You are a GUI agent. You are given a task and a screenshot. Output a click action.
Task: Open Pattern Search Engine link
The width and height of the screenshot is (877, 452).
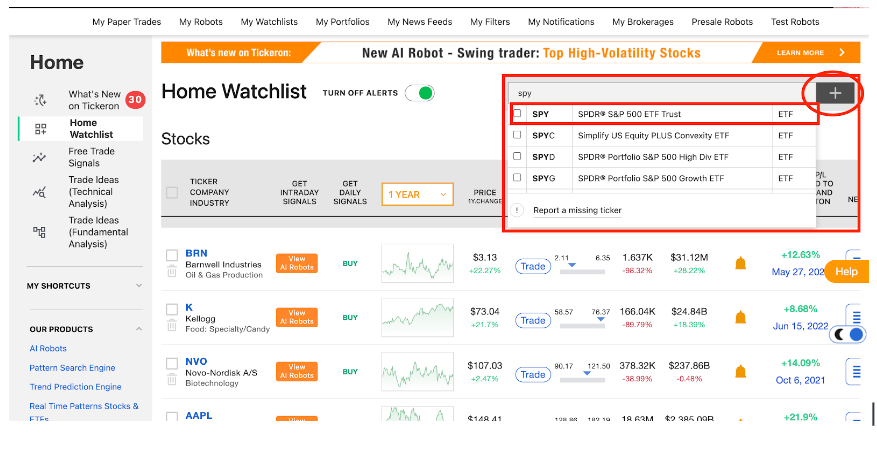pos(72,368)
